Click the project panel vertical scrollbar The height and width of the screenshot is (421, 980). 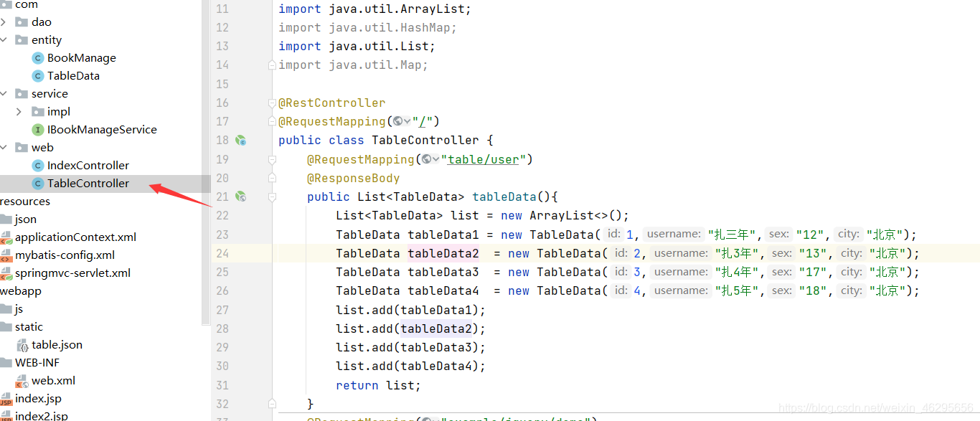point(206,161)
